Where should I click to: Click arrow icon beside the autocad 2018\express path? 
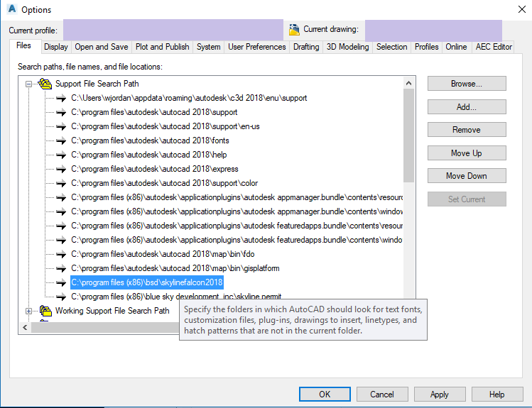click(x=61, y=169)
